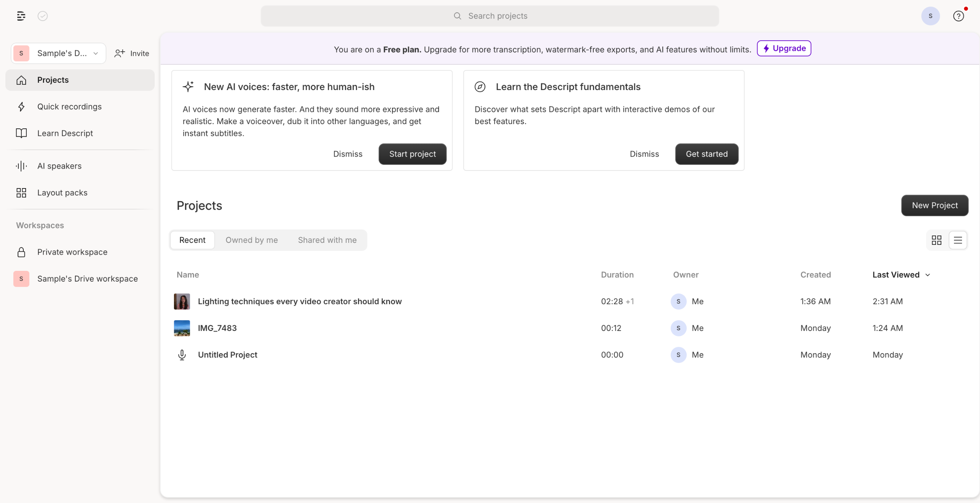980x503 pixels.
Task: Collapse the sidebar with the top-left menu icon
Action: coord(21,16)
